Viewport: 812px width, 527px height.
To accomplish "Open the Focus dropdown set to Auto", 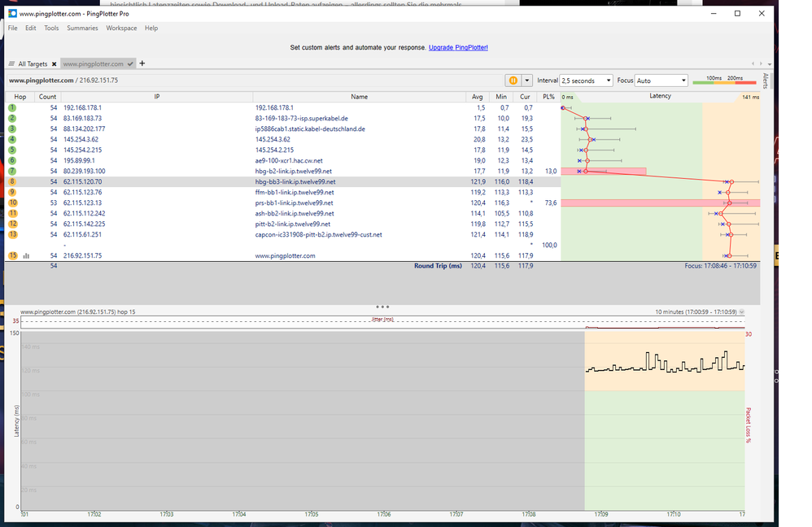I will [x=661, y=81].
